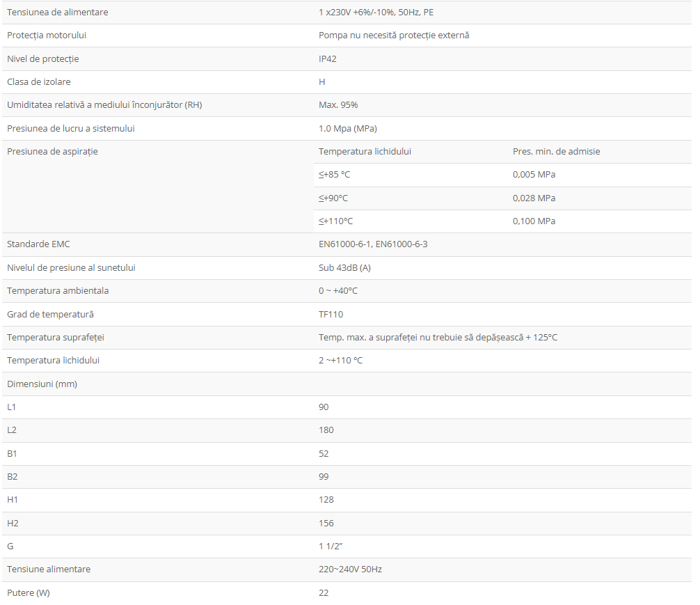
Task: Select the 'Putere (W)' row label
Action: 29,593
